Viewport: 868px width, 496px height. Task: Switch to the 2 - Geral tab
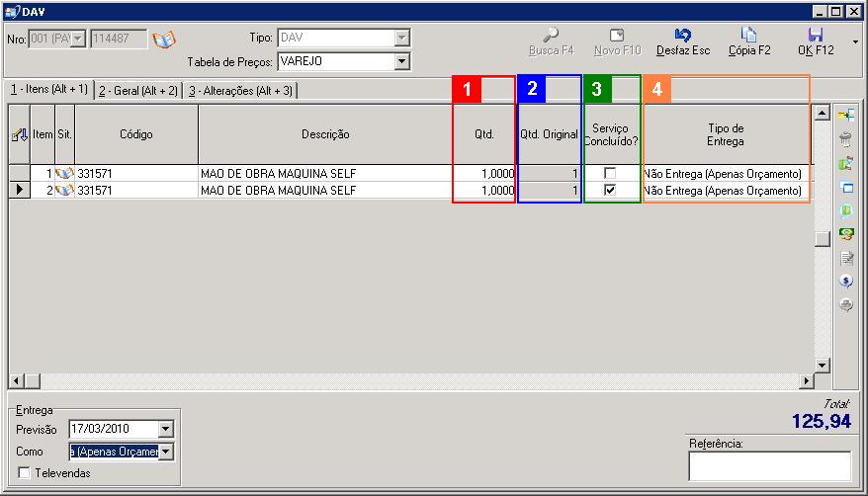tap(138, 91)
